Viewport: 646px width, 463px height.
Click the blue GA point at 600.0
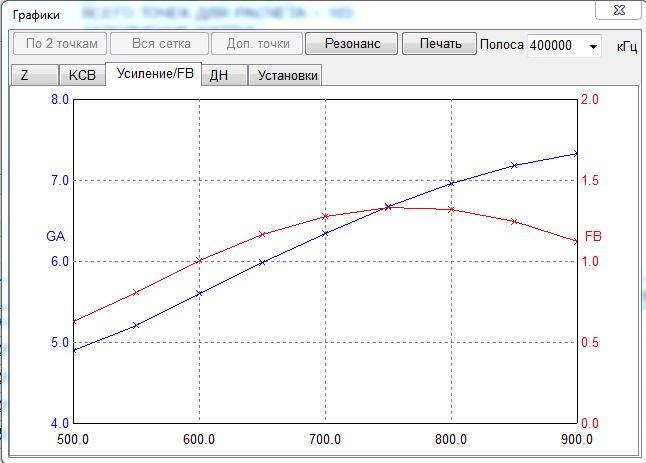point(199,294)
